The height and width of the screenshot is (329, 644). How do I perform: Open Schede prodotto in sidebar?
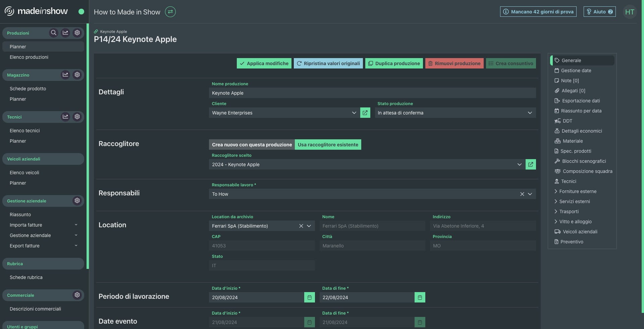coord(44,89)
